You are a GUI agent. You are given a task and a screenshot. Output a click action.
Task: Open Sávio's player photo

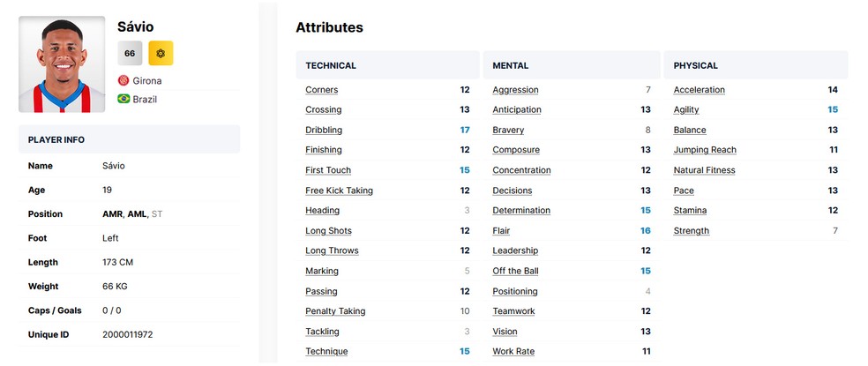click(61, 64)
